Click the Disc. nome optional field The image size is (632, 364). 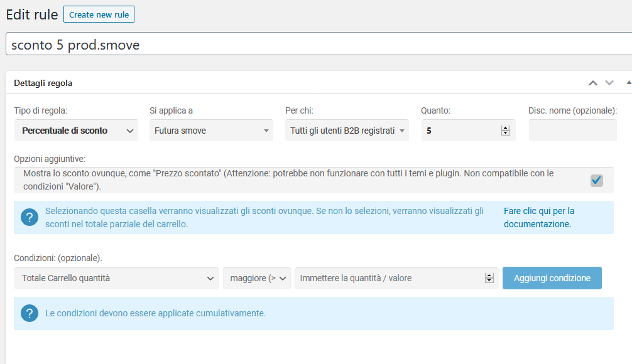pyautogui.click(x=573, y=131)
